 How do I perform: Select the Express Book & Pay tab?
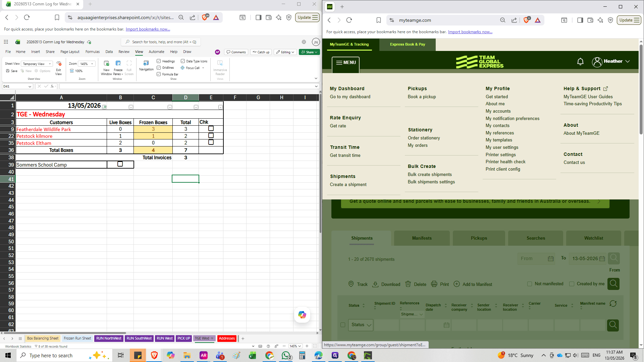[407, 44]
